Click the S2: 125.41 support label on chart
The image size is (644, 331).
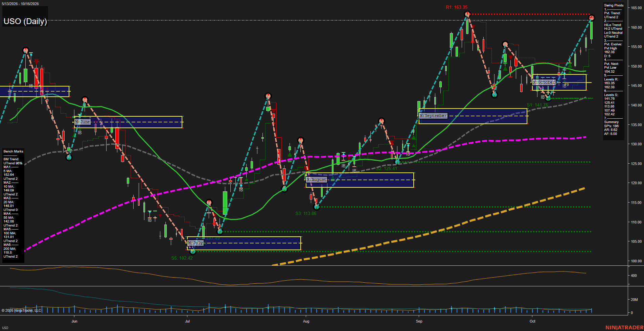386,168
